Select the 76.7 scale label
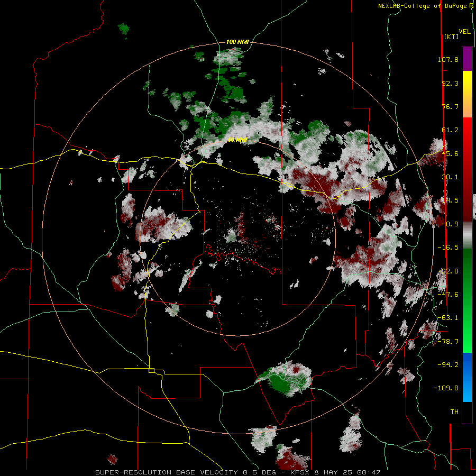 click(x=450, y=106)
